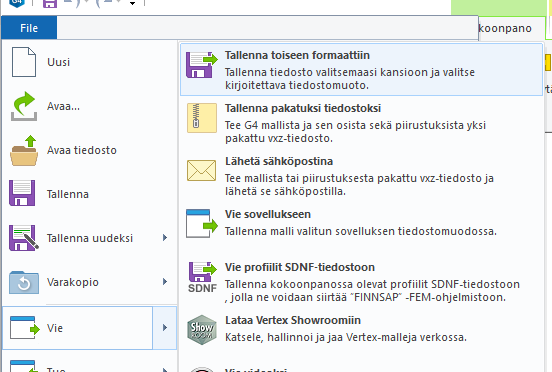Click text 'Tallenna kokoonpanossa olevat profiilit SDNF-tiedostoon'
This screenshot has width=552, height=372.
click(372, 284)
